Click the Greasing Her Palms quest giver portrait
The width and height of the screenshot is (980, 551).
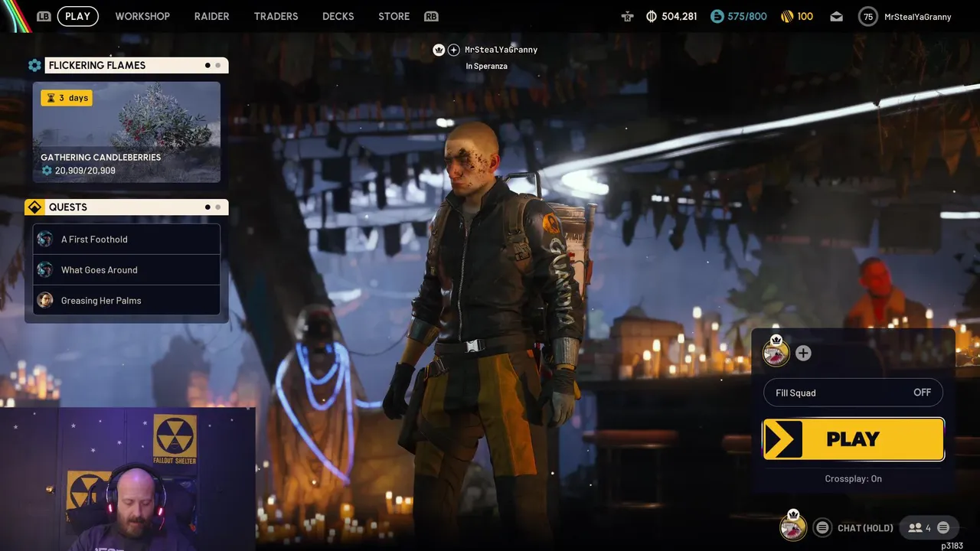[45, 300]
